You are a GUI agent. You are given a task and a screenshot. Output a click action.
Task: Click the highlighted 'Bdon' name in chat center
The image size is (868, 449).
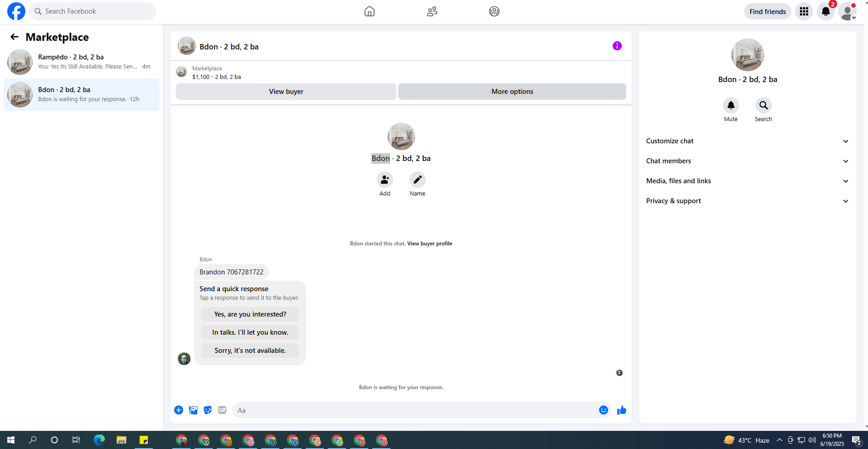[380, 158]
